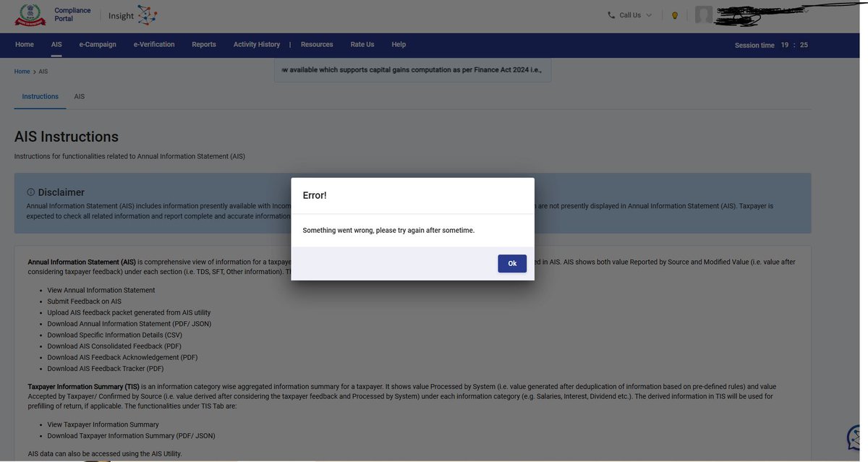Image resolution: width=868 pixels, height=462 pixels.
Task: Click the Compliance Portal title
Action: (x=72, y=14)
